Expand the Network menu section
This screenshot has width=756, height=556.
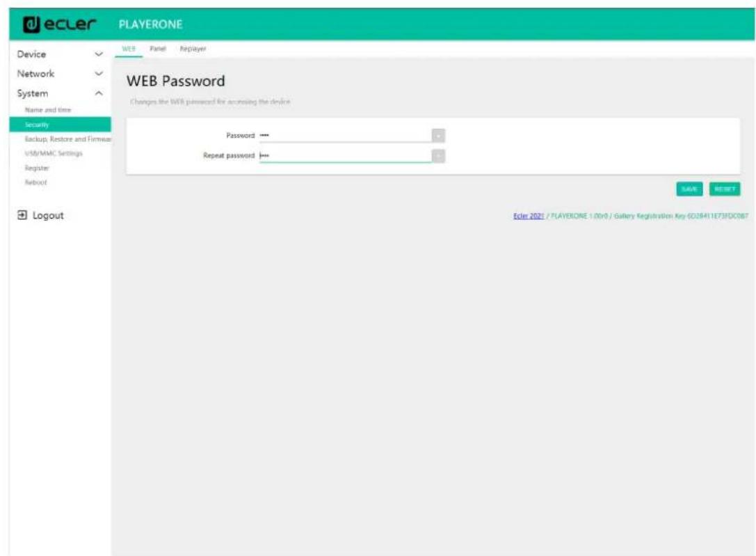pyautogui.click(x=60, y=74)
